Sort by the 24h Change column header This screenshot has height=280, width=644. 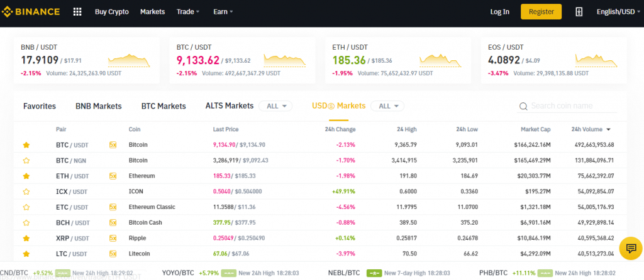point(340,129)
